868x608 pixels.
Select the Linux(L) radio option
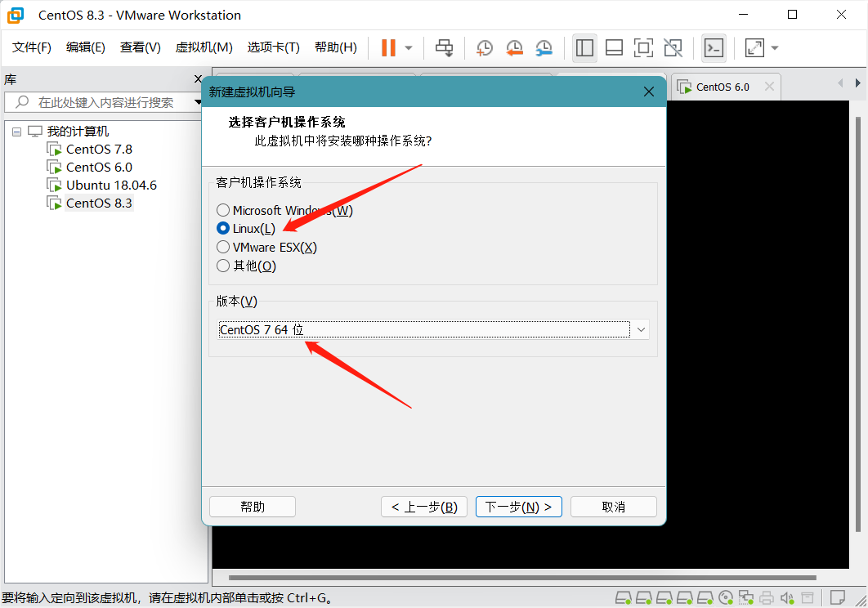point(246,229)
